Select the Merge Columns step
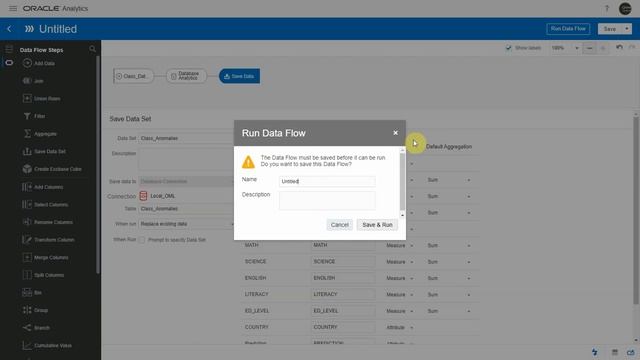Image resolution: width=640 pixels, height=360 pixels. 46,258
